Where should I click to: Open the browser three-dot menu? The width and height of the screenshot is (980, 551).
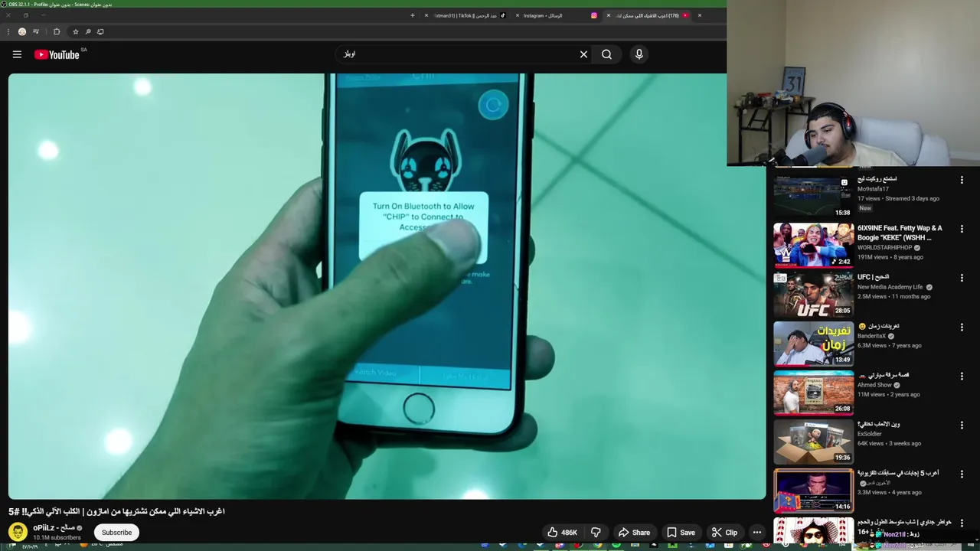tap(8, 31)
